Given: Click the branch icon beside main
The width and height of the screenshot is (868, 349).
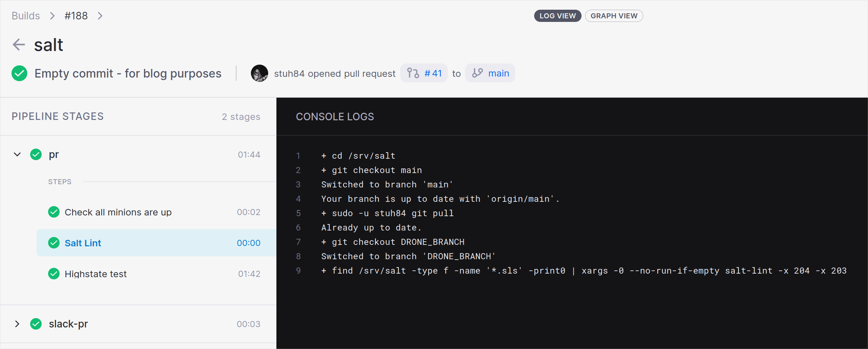Looking at the screenshot, I should [x=477, y=73].
